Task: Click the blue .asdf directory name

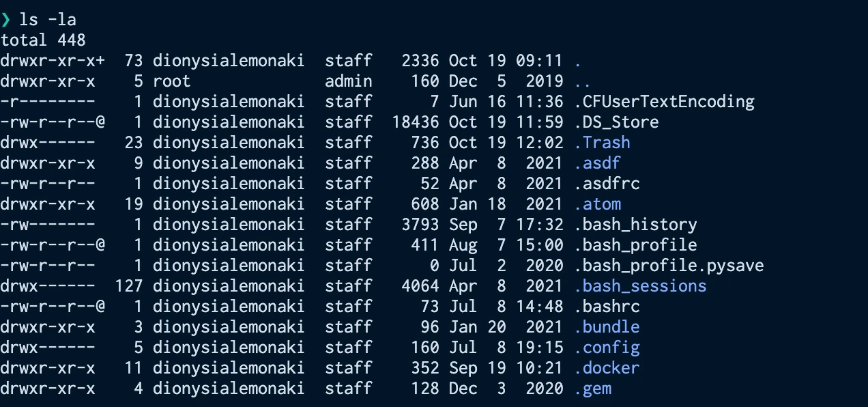Action: pyautogui.click(x=597, y=163)
